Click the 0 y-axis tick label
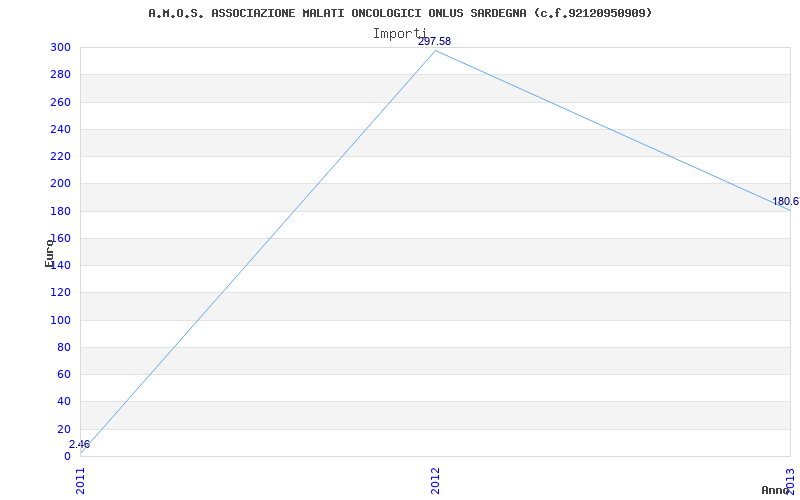 click(67, 456)
